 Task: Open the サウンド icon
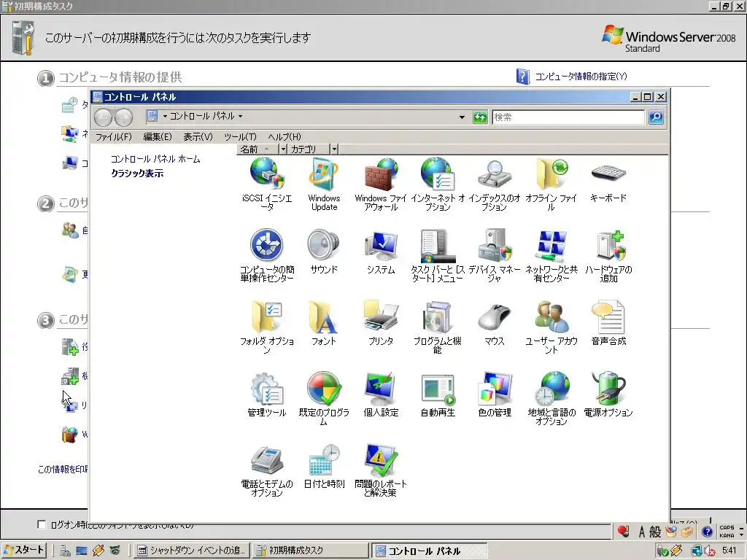pyautogui.click(x=324, y=252)
